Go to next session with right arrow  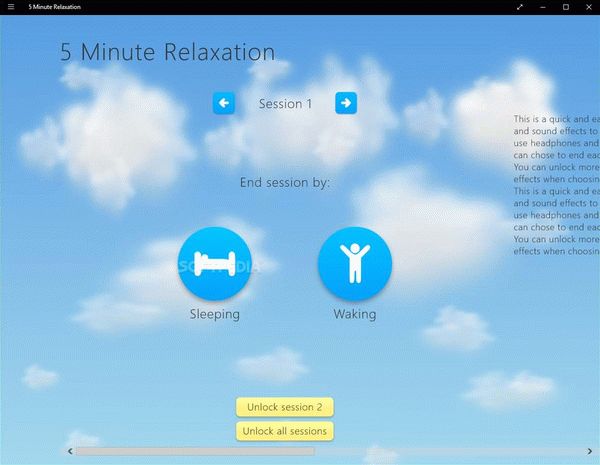coord(346,103)
